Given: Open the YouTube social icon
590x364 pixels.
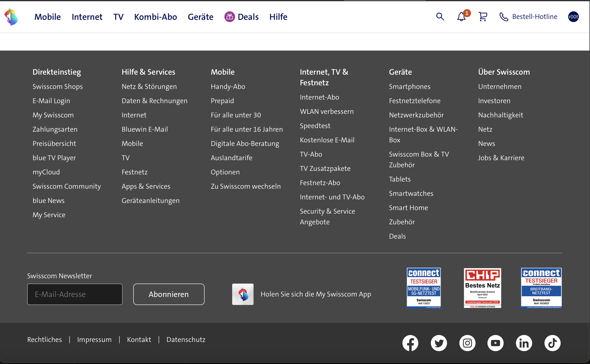Looking at the screenshot, I should click(x=495, y=343).
